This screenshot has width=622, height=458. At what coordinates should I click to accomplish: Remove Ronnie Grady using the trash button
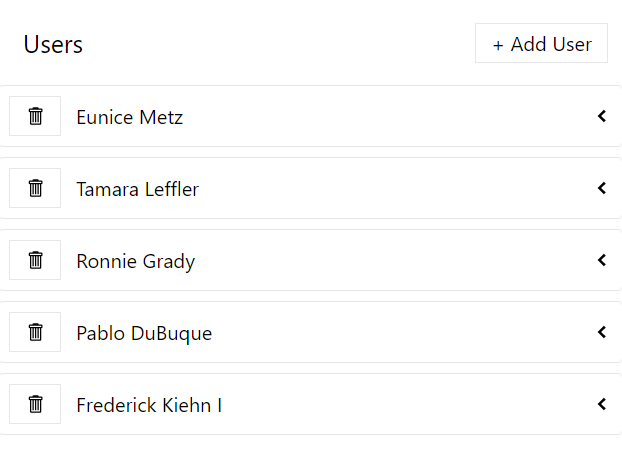[x=35, y=260]
